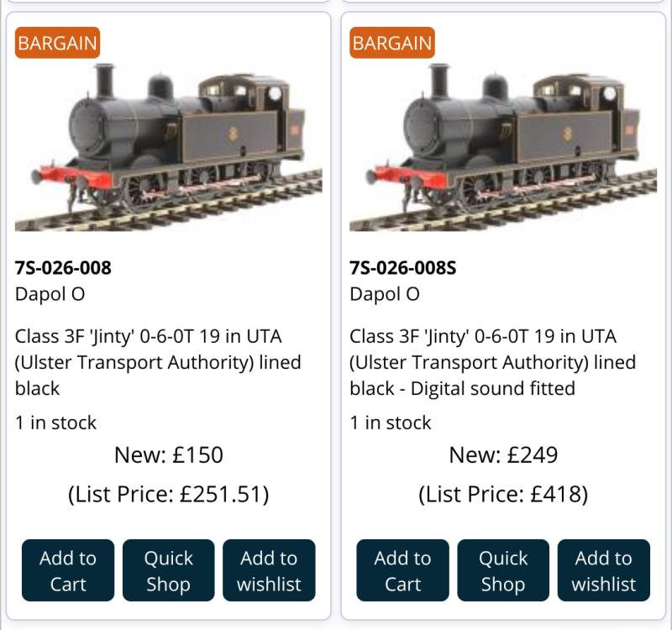Add the 7S-026-008 Jinty to cart
Image resolution: width=672 pixels, height=630 pixels.
pos(68,570)
